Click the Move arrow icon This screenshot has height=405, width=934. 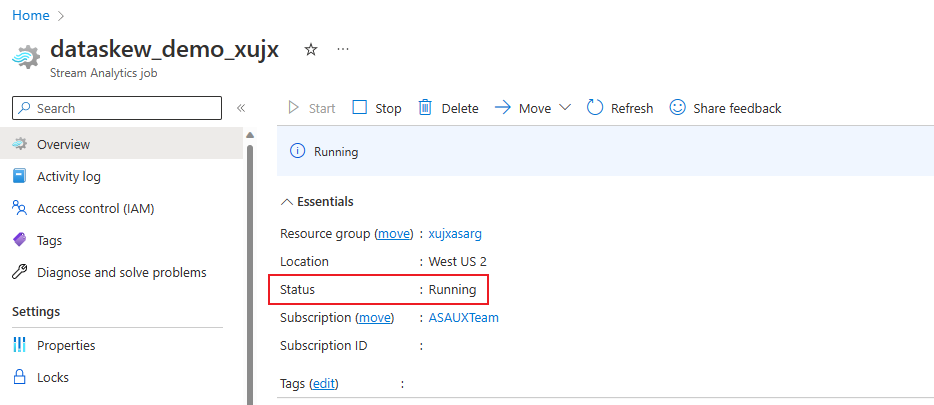[x=503, y=108]
